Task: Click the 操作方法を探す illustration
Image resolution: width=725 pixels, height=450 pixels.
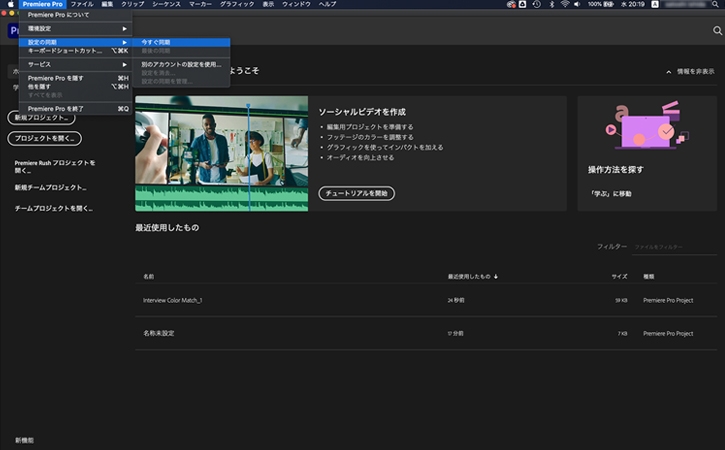Action: (x=647, y=125)
